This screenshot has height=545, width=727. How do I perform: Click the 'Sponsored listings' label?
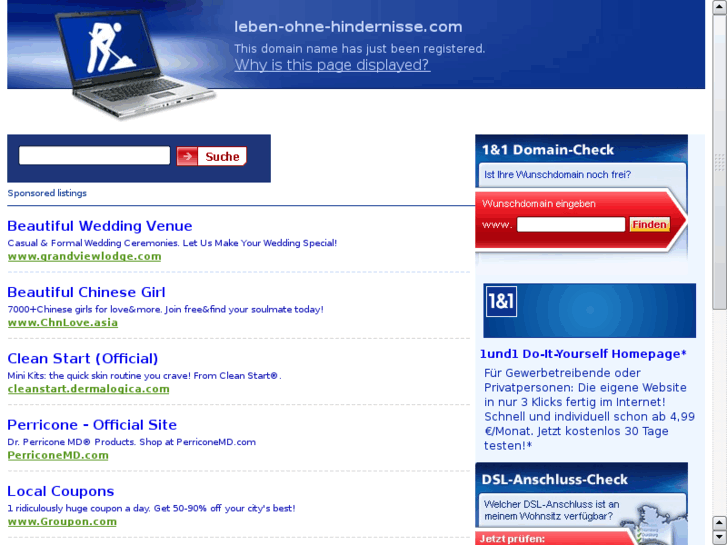(x=47, y=193)
